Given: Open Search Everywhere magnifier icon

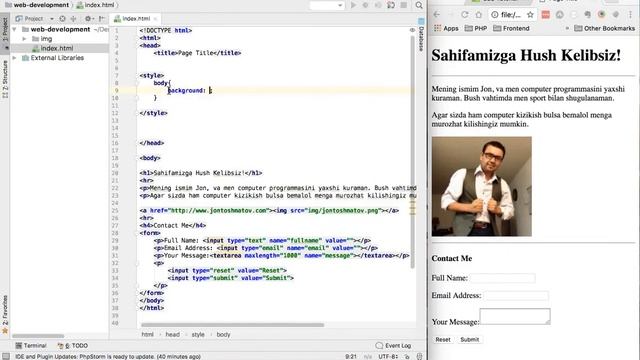Looking at the screenshot, I should click(x=419, y=5).
